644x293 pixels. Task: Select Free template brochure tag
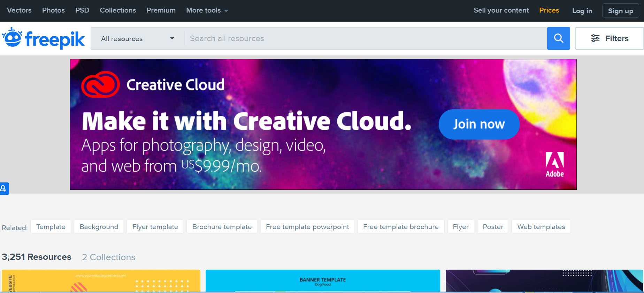pos(401,227)
